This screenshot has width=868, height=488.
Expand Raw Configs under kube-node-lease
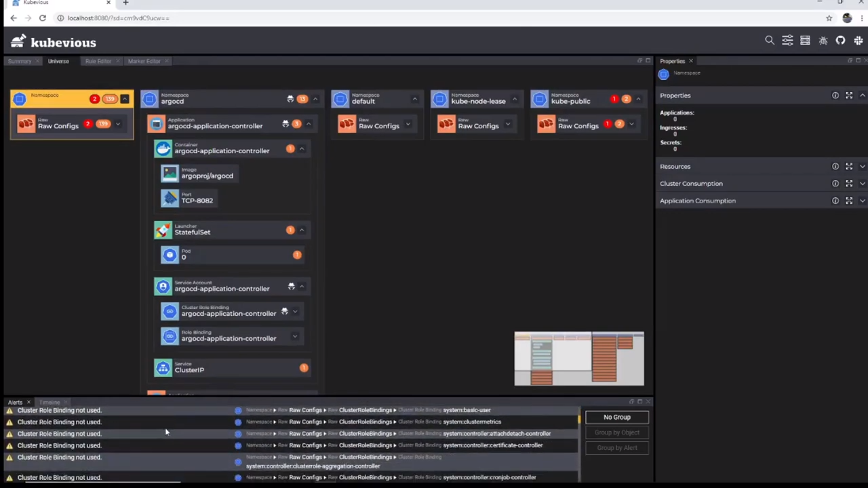[507, 125]
